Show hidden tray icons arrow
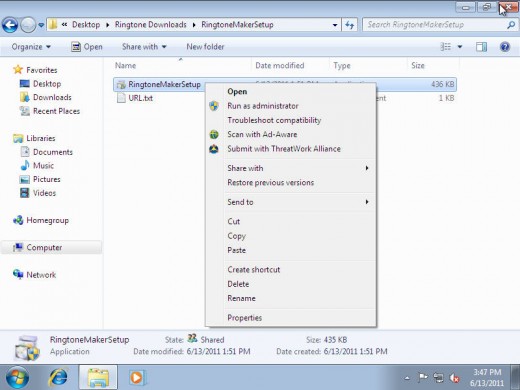Image resolution: width=520 pixels, height=390 pixels. coord(407,378)
